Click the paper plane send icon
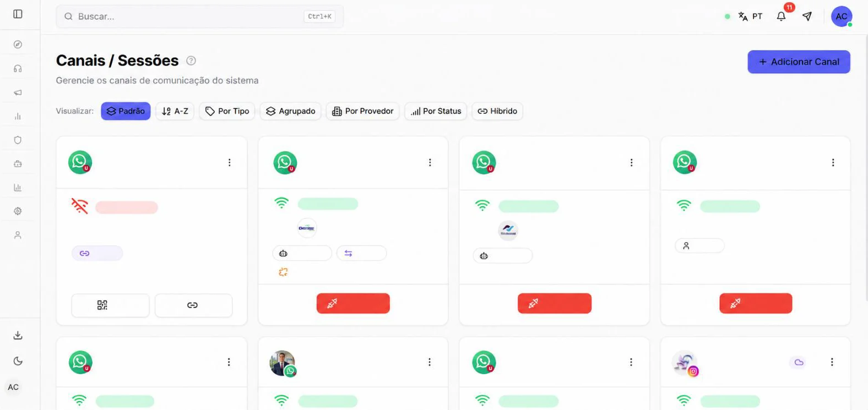The height and width of the screenshot is (410, 868). coord(807,17)
